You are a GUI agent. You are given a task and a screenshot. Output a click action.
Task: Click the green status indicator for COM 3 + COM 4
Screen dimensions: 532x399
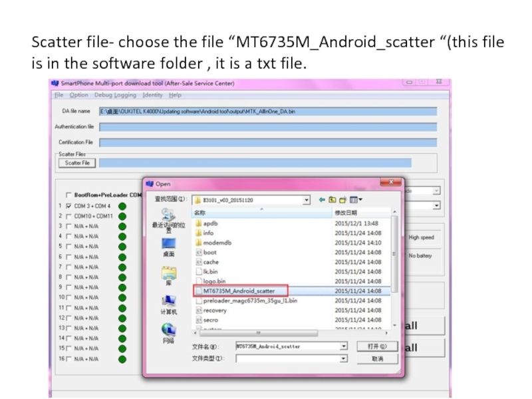tap(122, 206)
